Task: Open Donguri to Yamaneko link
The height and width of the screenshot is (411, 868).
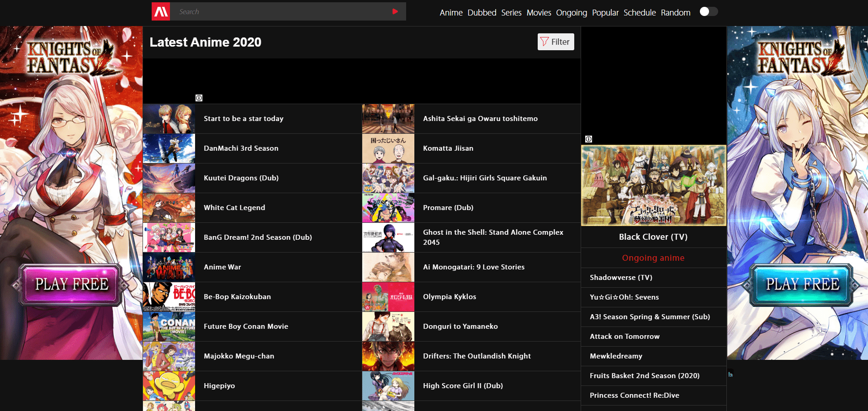Action: (460, 327)
